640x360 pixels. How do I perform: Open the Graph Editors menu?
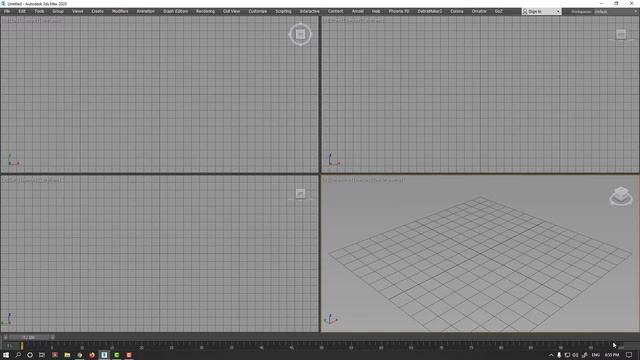176,11
